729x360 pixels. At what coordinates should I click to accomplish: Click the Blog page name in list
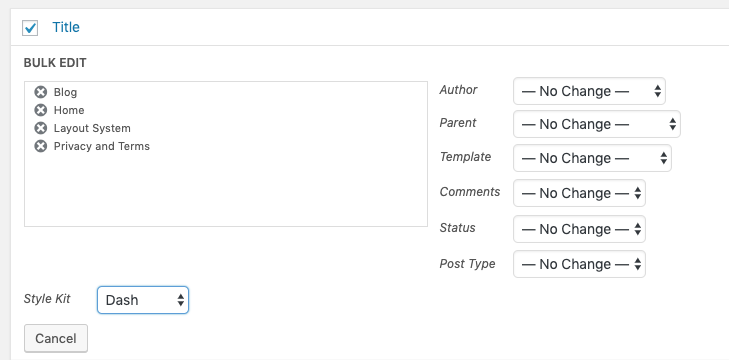[66, 92]
